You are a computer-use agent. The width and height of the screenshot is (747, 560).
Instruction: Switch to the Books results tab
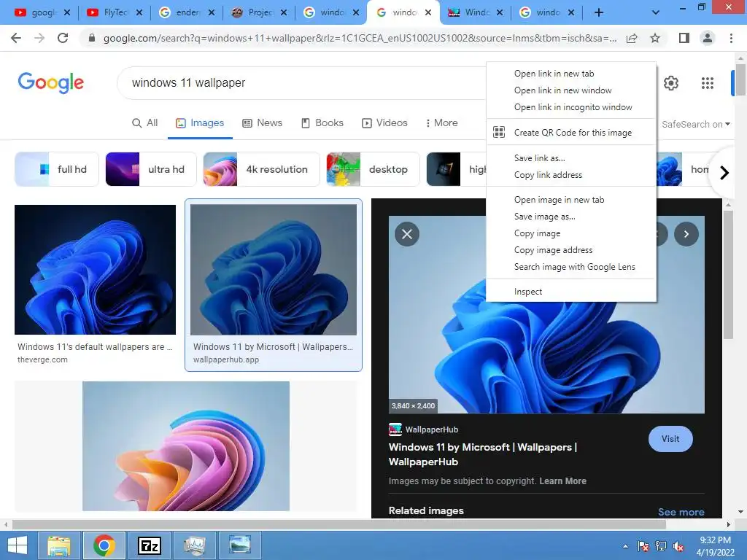[322, 122]
